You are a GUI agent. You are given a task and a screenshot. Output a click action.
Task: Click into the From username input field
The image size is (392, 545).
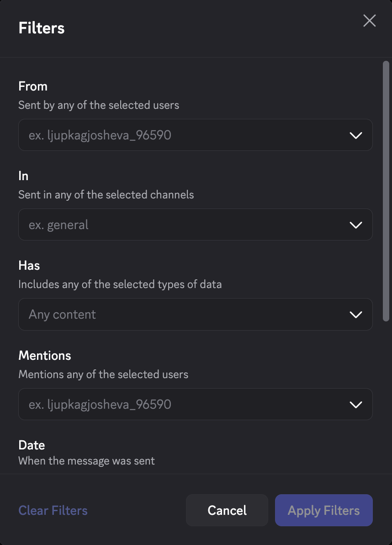pos(137,135)
